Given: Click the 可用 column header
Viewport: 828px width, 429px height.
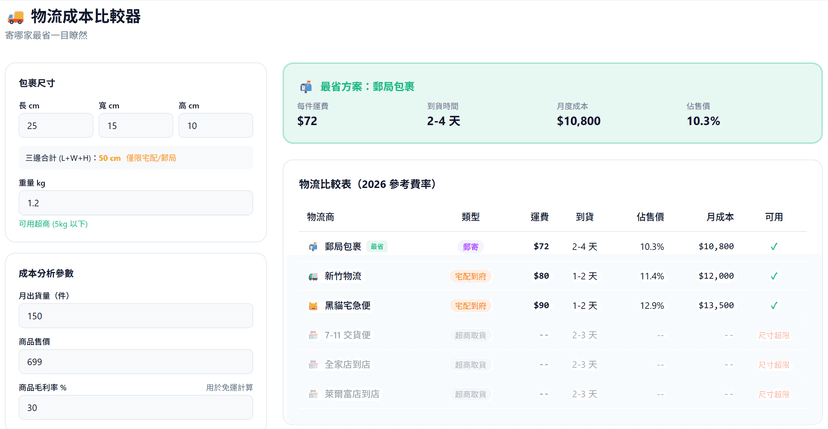Looking at the screenshot, I should (774, 217).
